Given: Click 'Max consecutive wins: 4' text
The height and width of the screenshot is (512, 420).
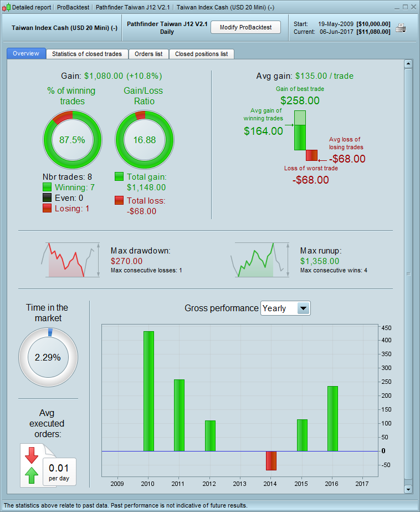Looking at the screenshot, I should (x=334, y=270).
